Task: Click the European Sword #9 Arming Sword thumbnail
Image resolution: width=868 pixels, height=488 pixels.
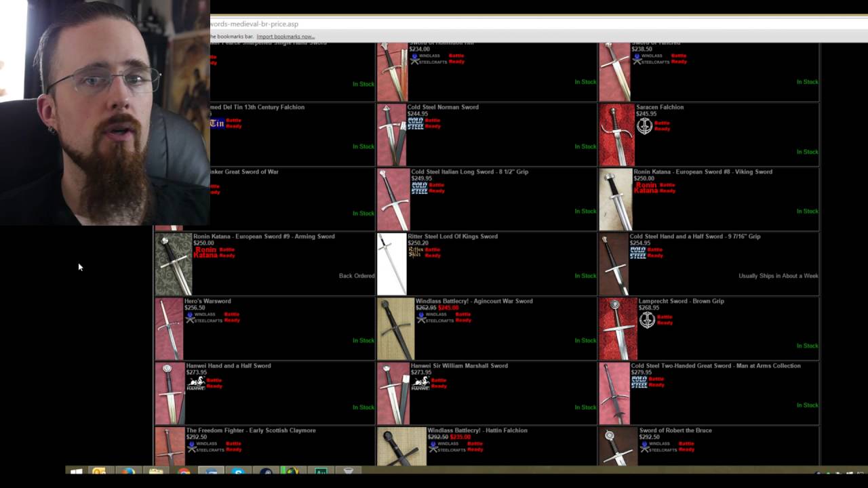Action: [x=174, y=264]
